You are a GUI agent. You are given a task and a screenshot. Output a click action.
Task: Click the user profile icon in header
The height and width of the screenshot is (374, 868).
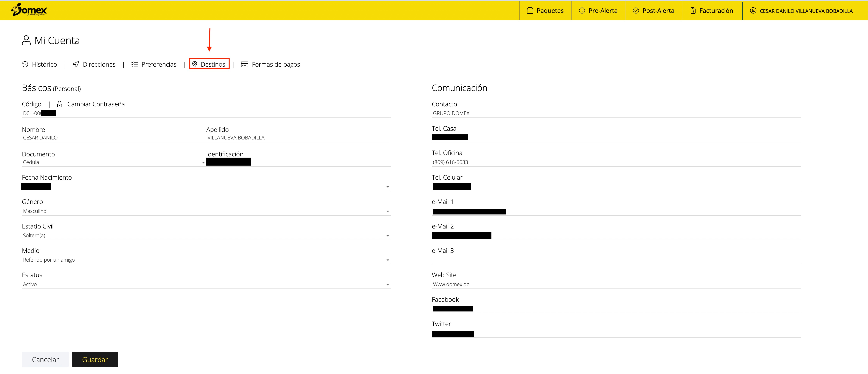(753, 11)
